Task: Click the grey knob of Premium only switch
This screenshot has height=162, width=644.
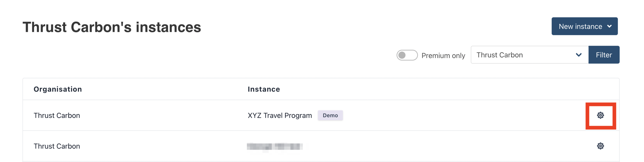Action: pyautogui.click(x=402, y=55)
